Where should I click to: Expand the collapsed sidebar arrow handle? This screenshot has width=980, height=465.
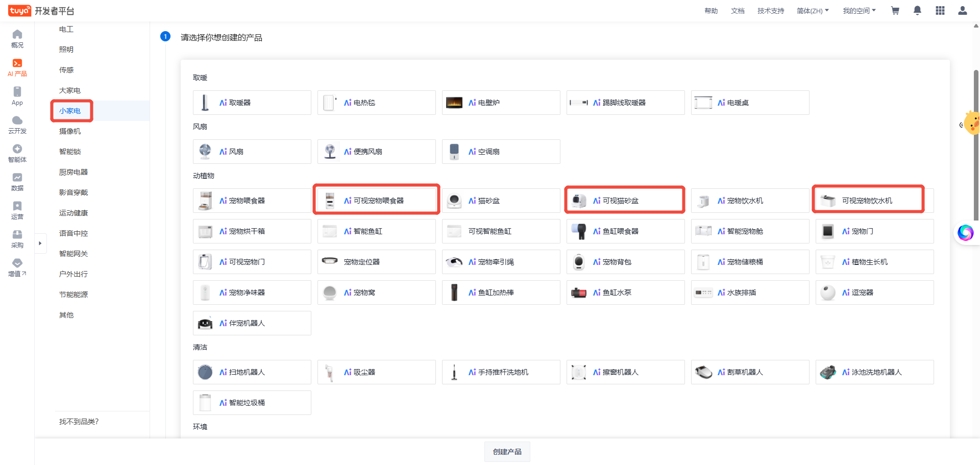(x=40, y=243)
